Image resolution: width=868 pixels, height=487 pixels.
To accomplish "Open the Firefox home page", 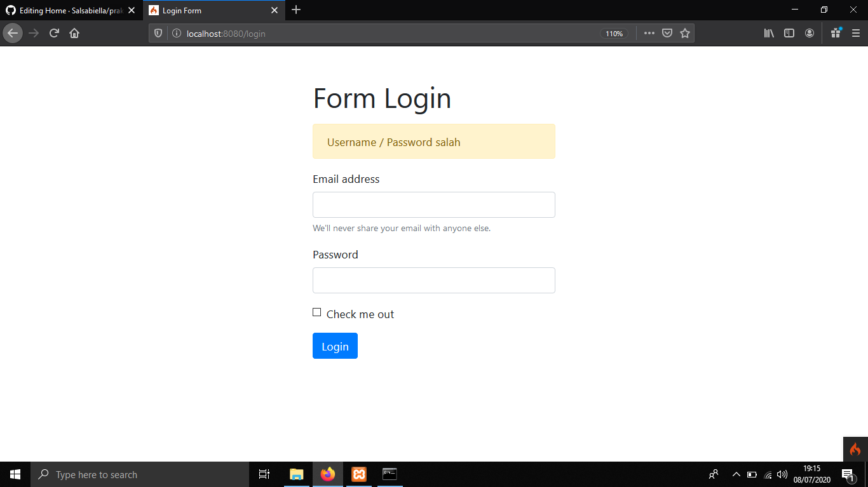I will pos(74,33).
